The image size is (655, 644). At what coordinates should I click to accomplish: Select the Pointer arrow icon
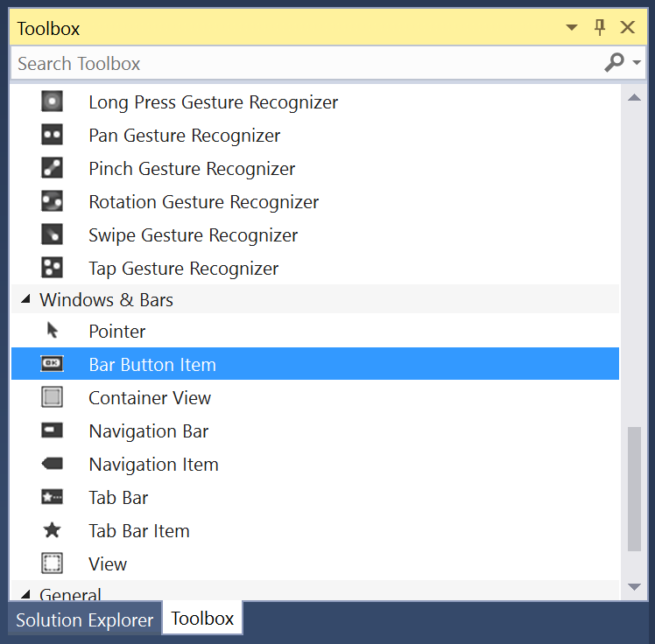coord(53,330)
